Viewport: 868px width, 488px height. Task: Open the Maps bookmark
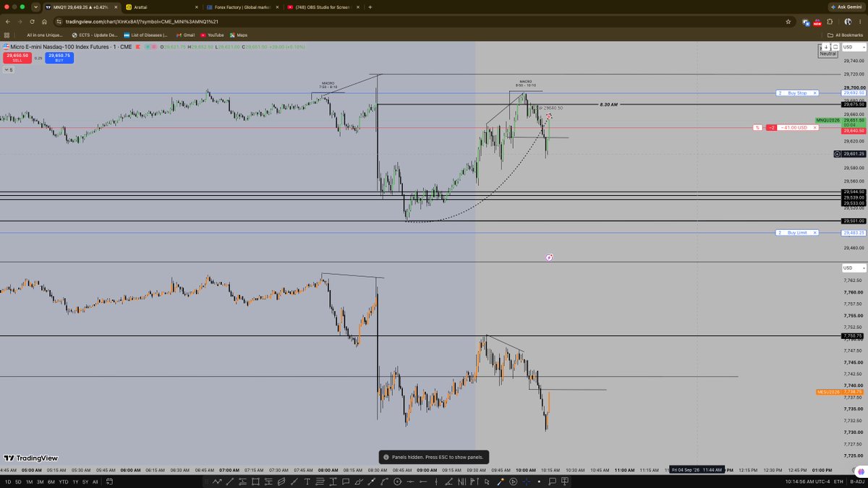click(x=239, y=35)
